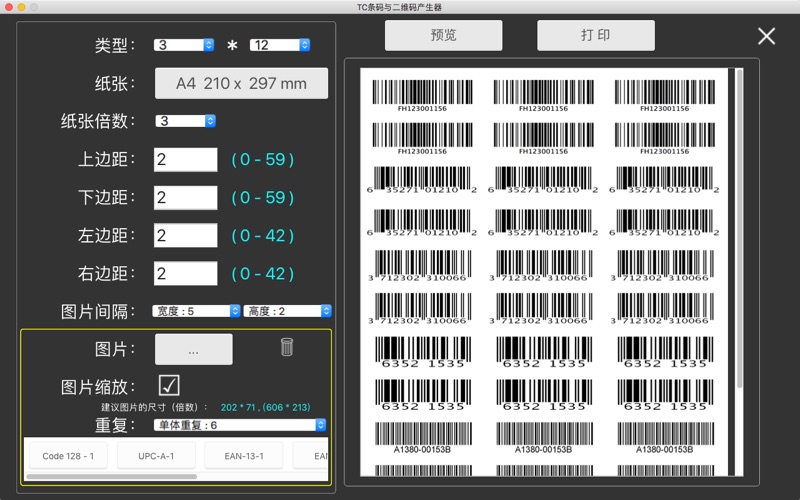Click the 上边距 input field
800x500 pixels.
186,160
